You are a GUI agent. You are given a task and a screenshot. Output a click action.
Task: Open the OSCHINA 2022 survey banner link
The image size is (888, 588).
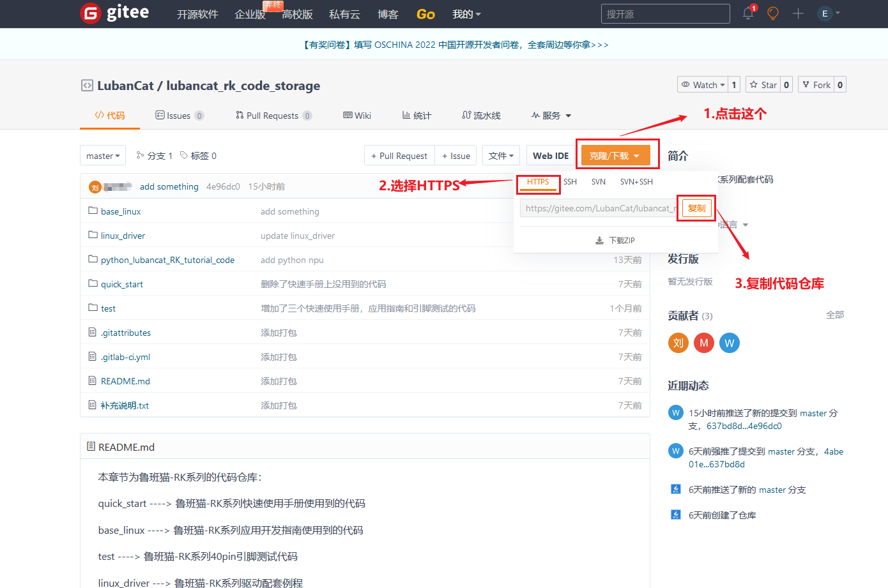pyautogui.click(x=455, y=45)
